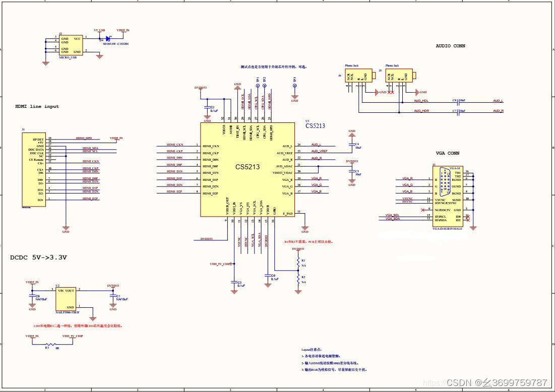This screenshot has width=555, height=392.
Task: Select the MICRO_USB connector J2
Action: coord(71,45)
